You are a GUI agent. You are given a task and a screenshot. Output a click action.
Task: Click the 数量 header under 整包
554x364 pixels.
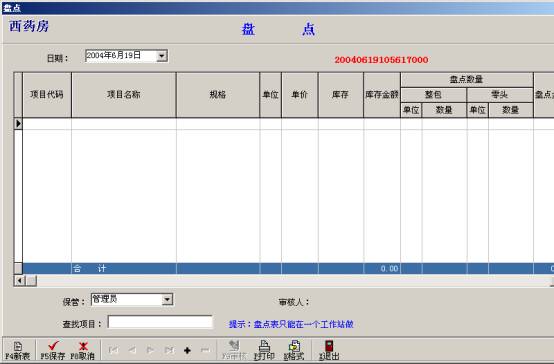pyautogui.click(x=444, y=110)
